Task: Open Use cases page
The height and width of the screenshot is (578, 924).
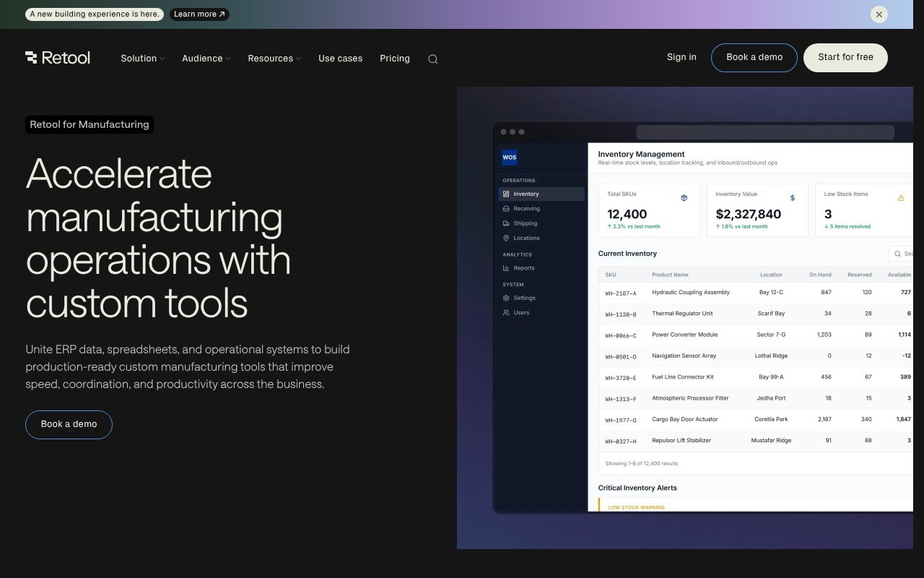Action: tap(341, 59)
